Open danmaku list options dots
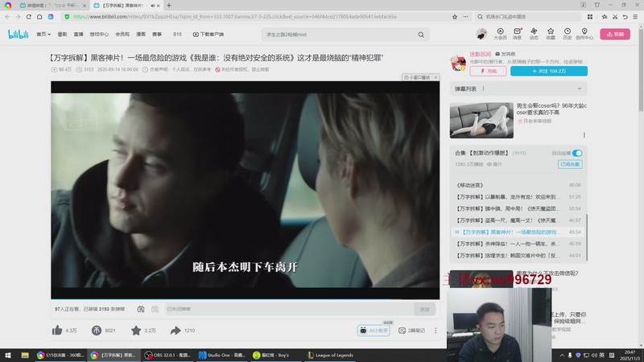The width and height of the screenshot is (644, 362). (484, 88)
